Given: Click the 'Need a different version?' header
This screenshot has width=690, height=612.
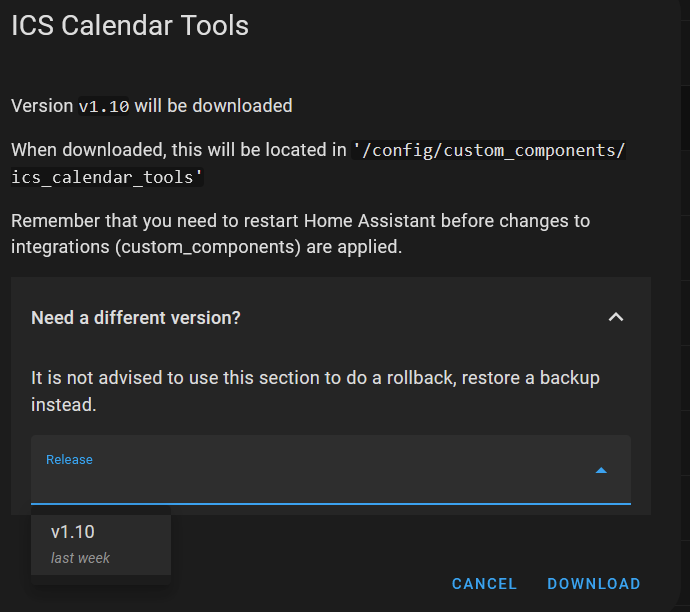Looking at the screenshot, I should click(136, 318).
